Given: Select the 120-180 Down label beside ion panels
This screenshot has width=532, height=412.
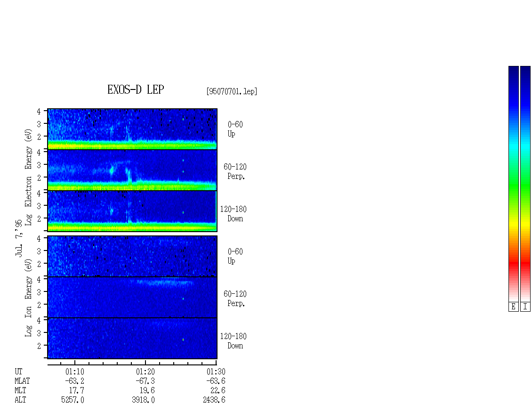Looking at the screenshot, I should click(x=234, y=341).
